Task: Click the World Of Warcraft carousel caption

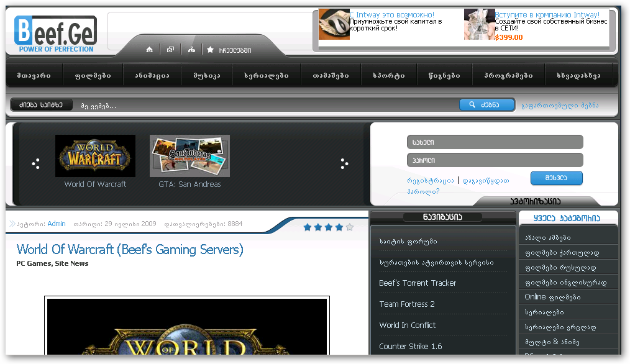Action: coord(95,184)
